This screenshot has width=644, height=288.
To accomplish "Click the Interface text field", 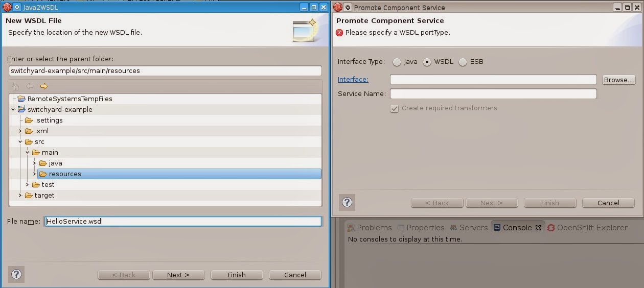I will (493, 80).
